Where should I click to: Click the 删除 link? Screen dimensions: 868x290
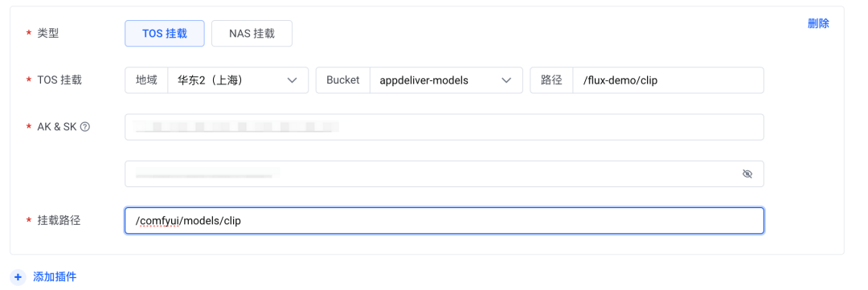coord(818,23)
